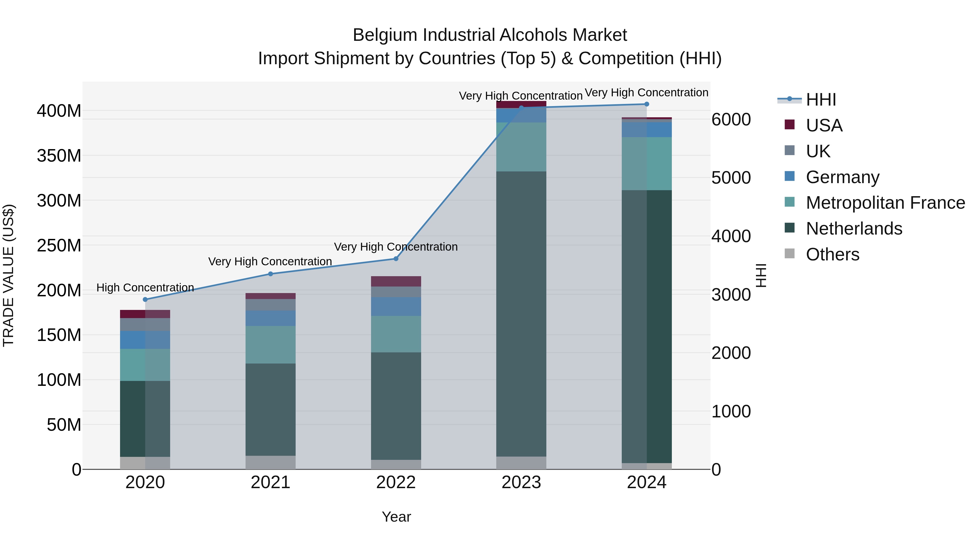Click the USA segment atop 2022 bar

(x=396, y=281)
